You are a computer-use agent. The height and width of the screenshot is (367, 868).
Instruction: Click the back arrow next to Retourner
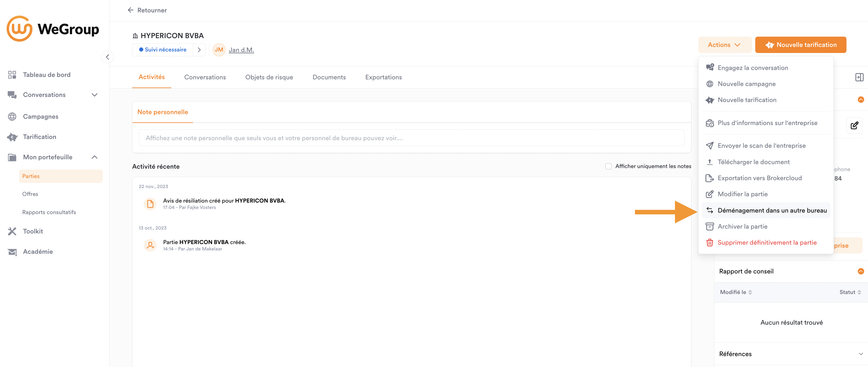point(130,10)
